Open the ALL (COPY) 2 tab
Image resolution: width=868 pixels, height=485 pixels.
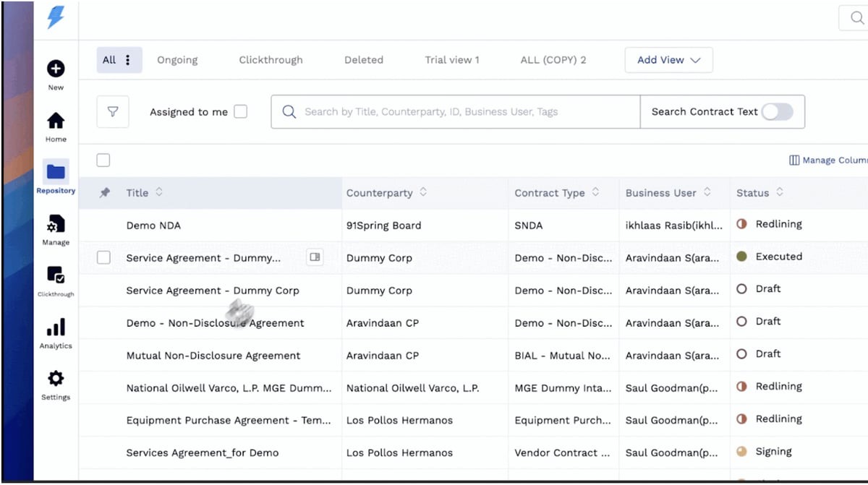pos(553,60)
